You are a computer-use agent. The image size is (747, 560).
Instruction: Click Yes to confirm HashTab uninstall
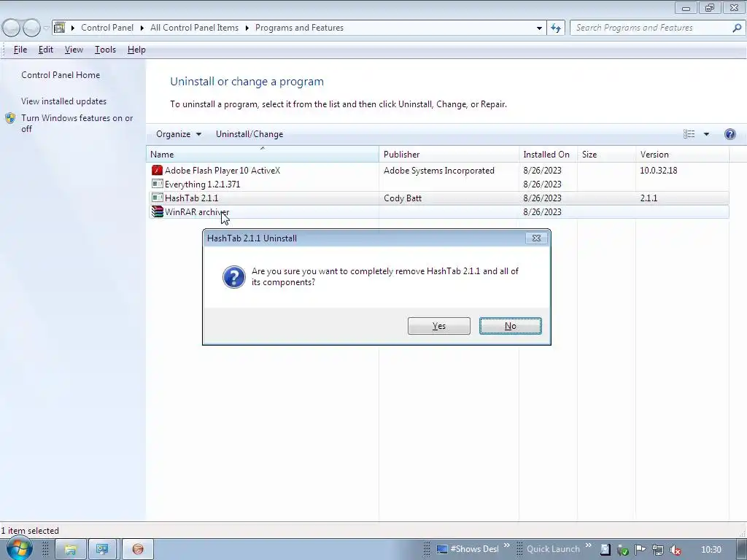click(x=438, y=326)
